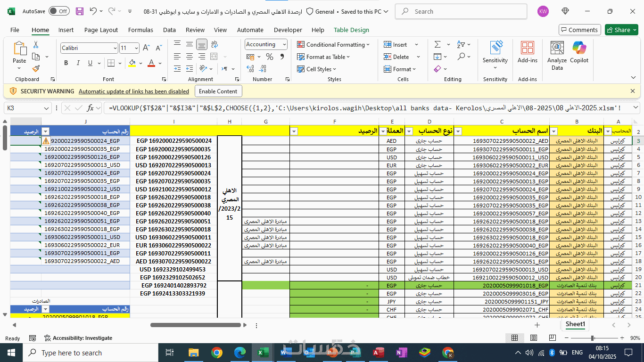Open the Add-ins gallery
The height and width of the screenshot is (362, 644).
click(x=528, y=53)
